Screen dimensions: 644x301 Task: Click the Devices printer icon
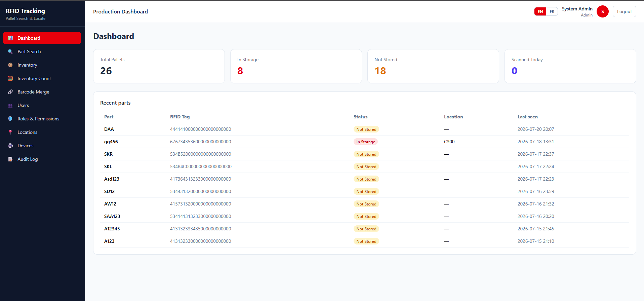[x=10, y=146]
